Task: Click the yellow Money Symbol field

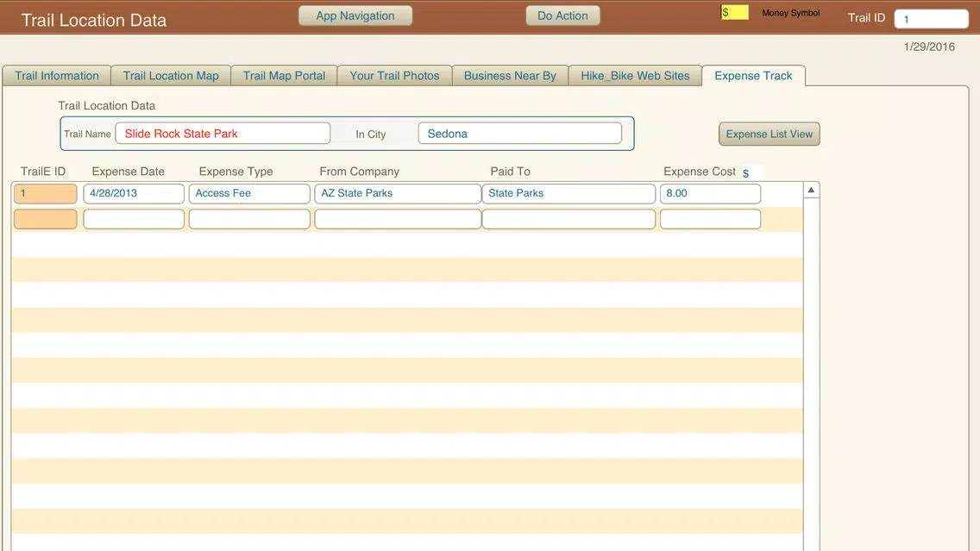Action: pyautogui.click(x=734, y=12)
